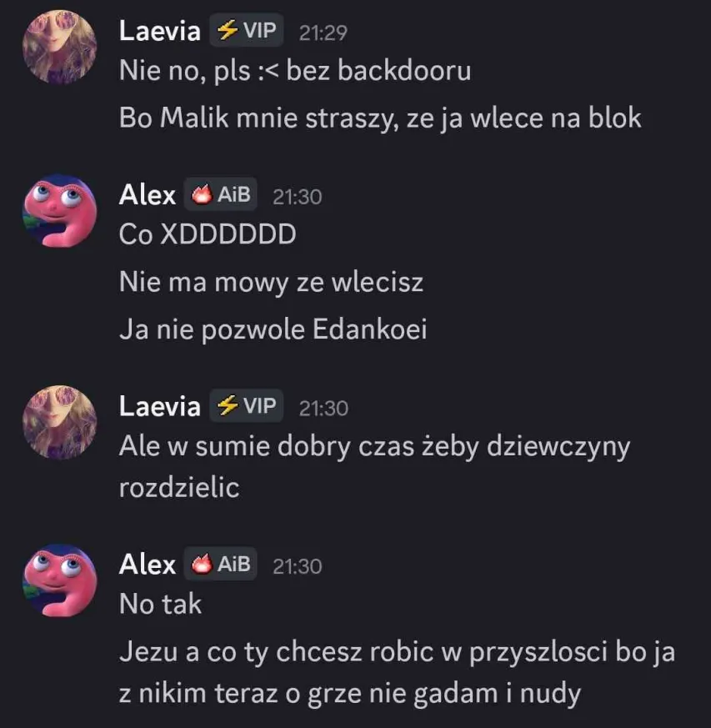Open Laevia's avatar in the first message
Screen dimensions: 711x728
pyautogui.click(x=59, y=47)
